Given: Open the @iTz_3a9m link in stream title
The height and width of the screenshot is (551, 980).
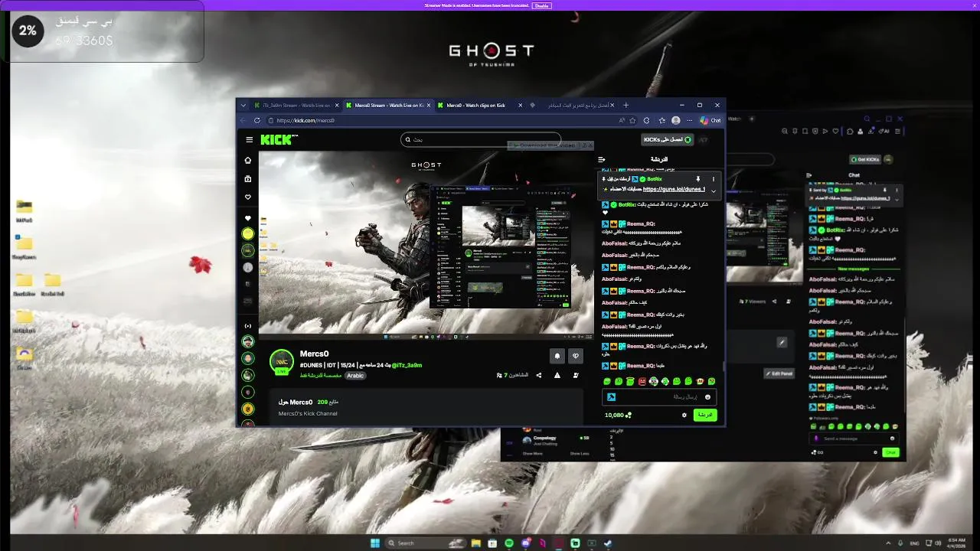Looking at the screenshot, I should pos(407,365).
